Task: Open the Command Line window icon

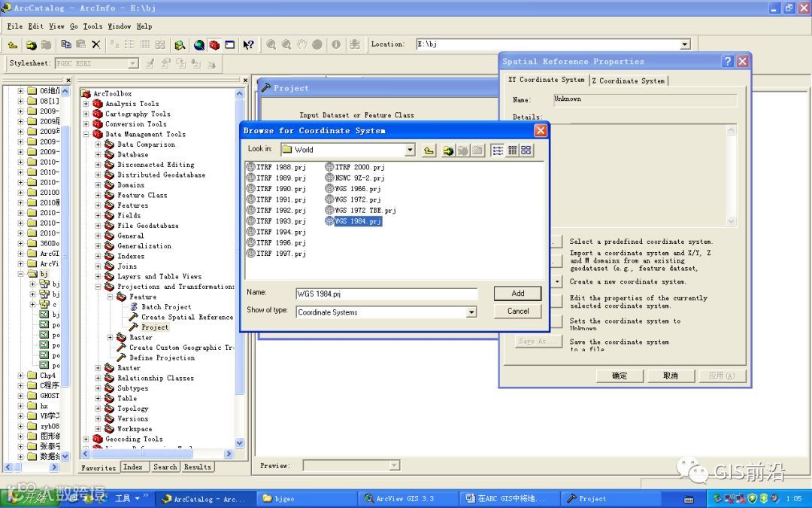Action: coord(229,44)
